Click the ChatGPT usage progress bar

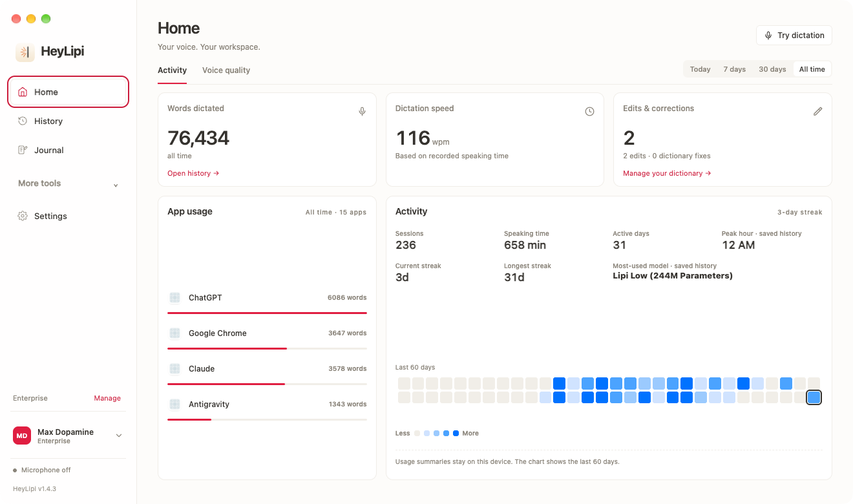267,313
